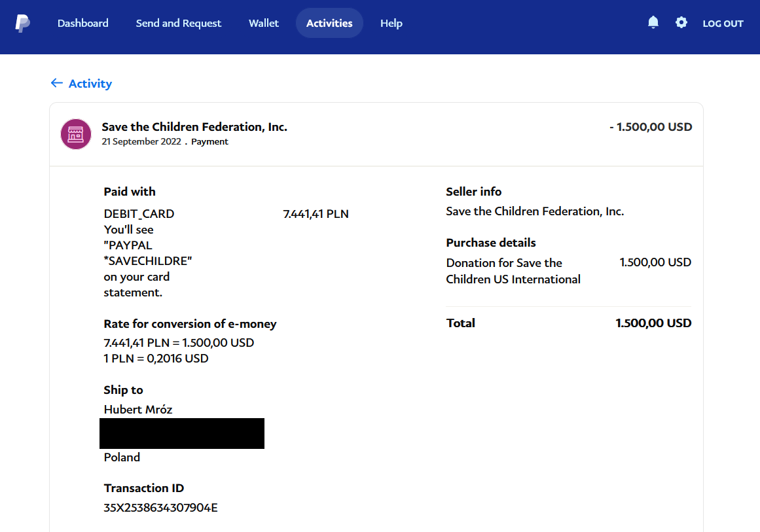Viewport: 760px width, 532px height.
Task: Click the transaction ID 35X2538634307904E
Action: 160,508
